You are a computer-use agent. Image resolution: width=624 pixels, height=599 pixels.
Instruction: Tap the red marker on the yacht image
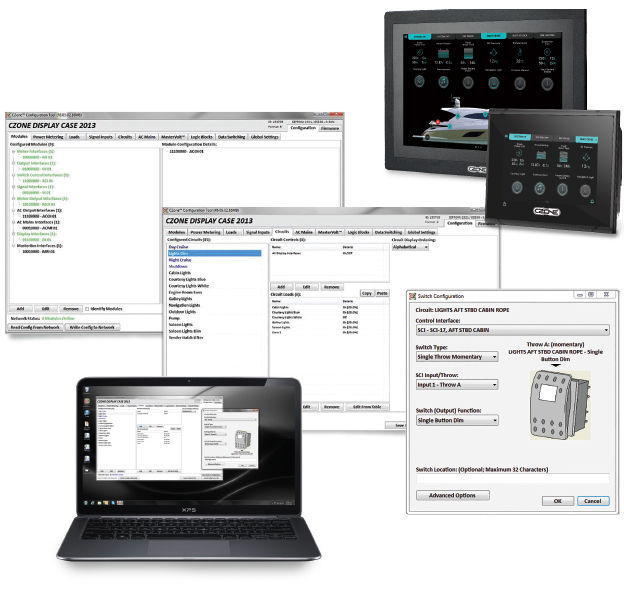tap(437, 122)
